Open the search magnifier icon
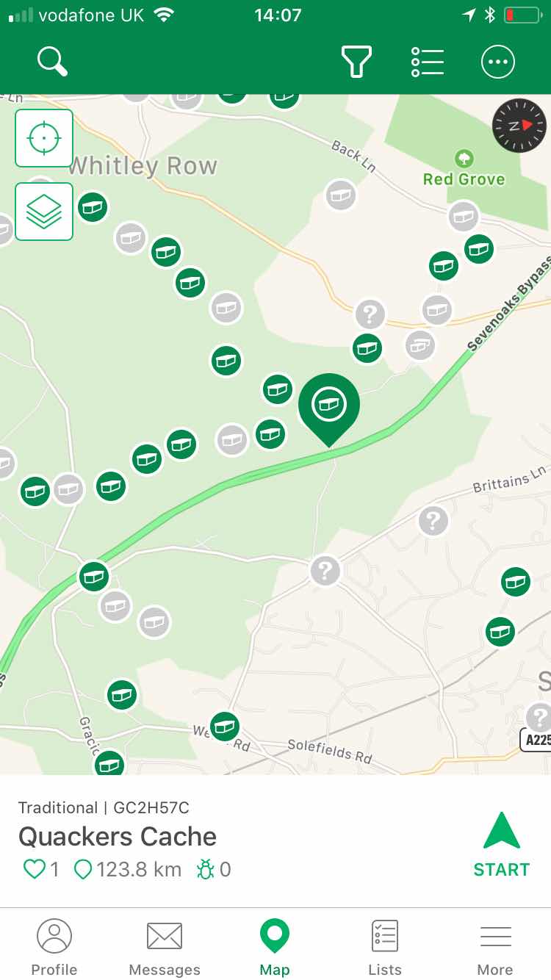This screenshot has height=980, width=551. 53,62
